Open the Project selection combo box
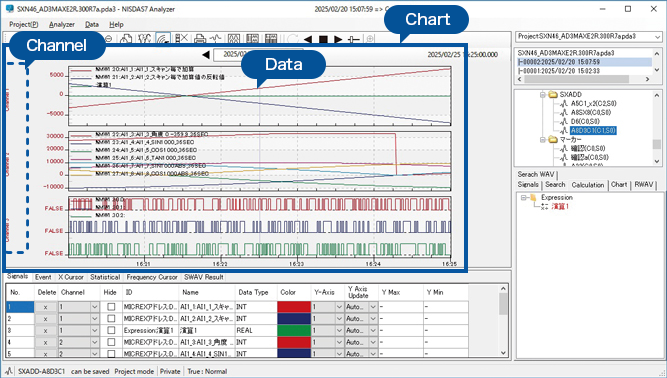The image size is (667, 378). pyautogui.click(x=589, y=37)
